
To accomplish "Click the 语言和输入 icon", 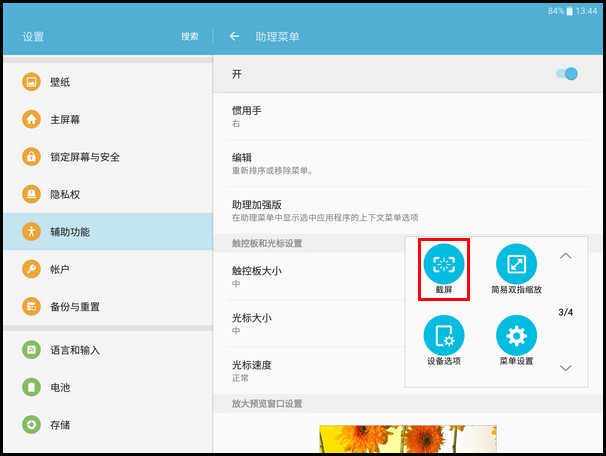I will coord(31,350).
